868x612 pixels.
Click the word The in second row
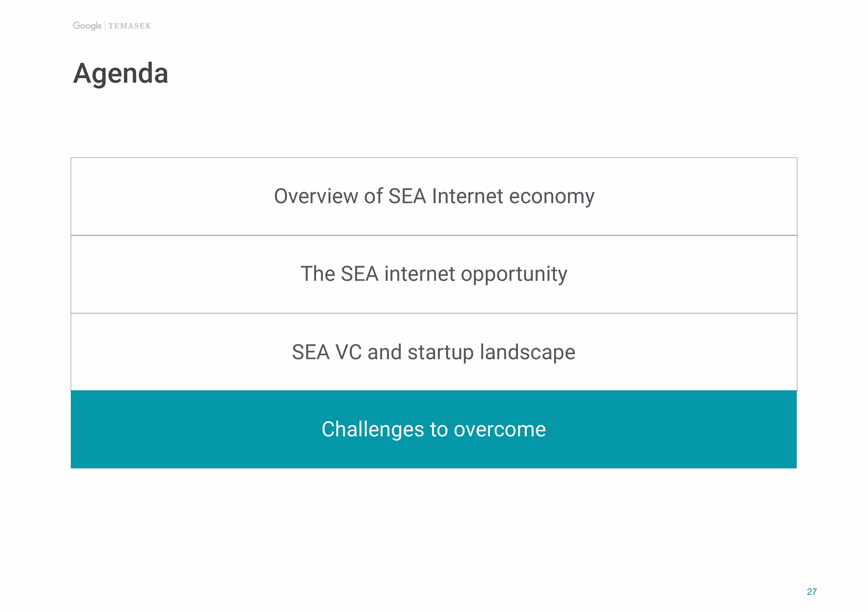tap(318, 274)
